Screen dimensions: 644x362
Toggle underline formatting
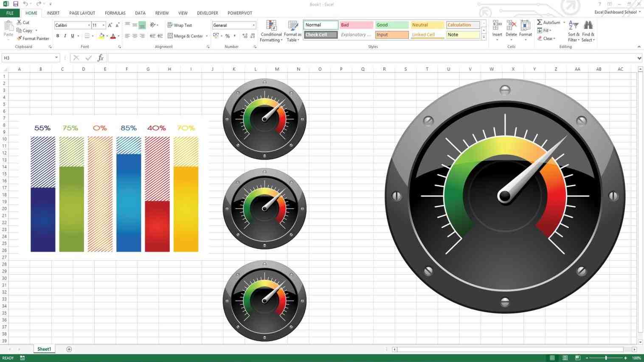pyautogui.click(x=71, y=36)
